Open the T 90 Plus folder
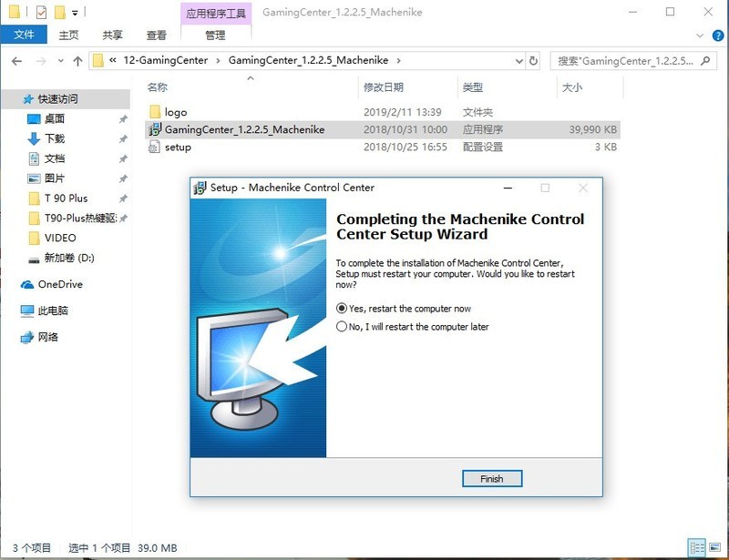729x560 pixels. pyautogui.click(x=66, y=199)
